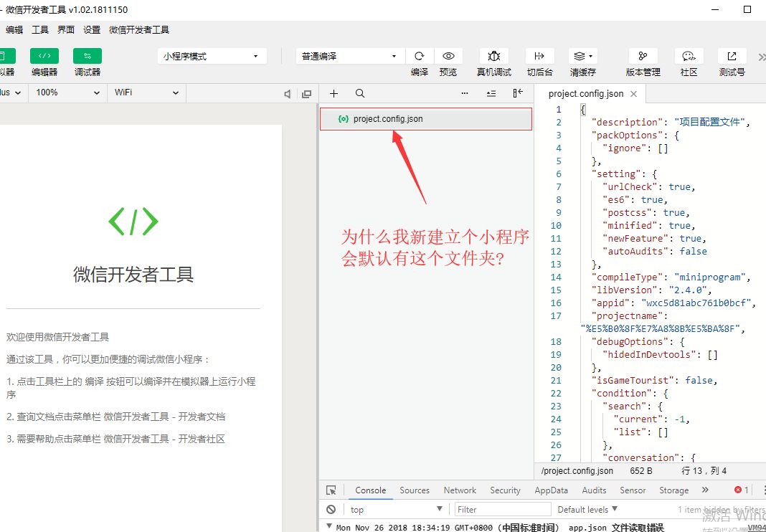Toggle the 调试器 (debugger) panel button
Viewport: 766px width, 532px height.
pyautogui.click(x=88, y=56)
